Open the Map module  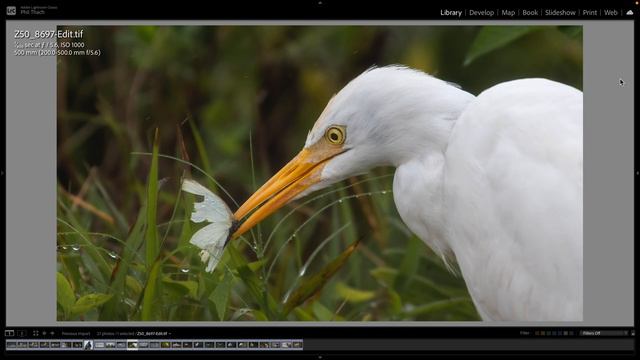point(508,13)
